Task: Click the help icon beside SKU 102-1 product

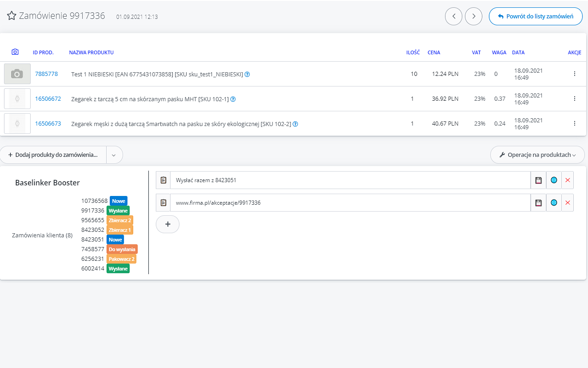Action: pyautogui.click(x=233, y=98)
